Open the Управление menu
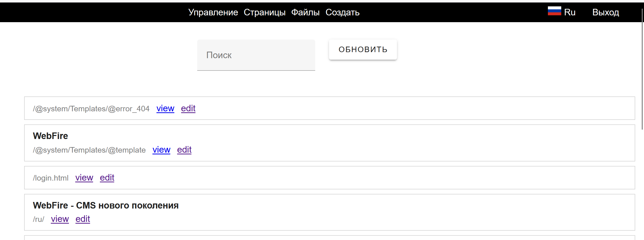 (213, 12)
